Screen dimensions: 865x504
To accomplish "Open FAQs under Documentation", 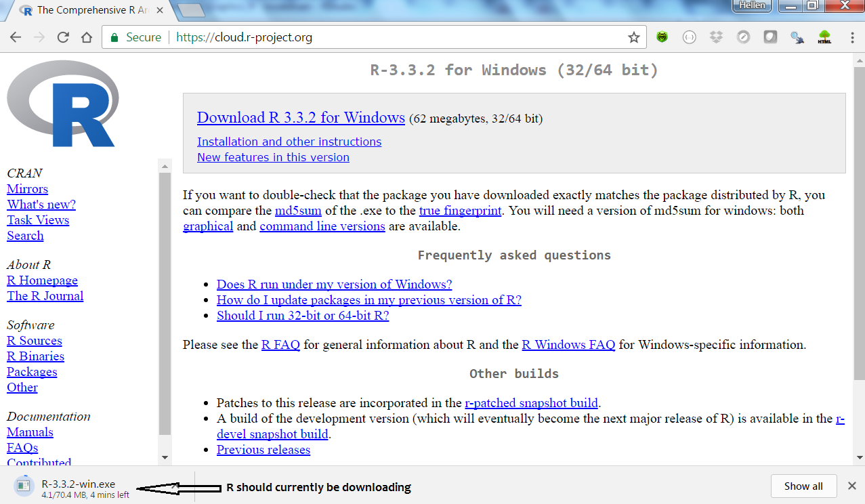I will (x=22, y=448).
